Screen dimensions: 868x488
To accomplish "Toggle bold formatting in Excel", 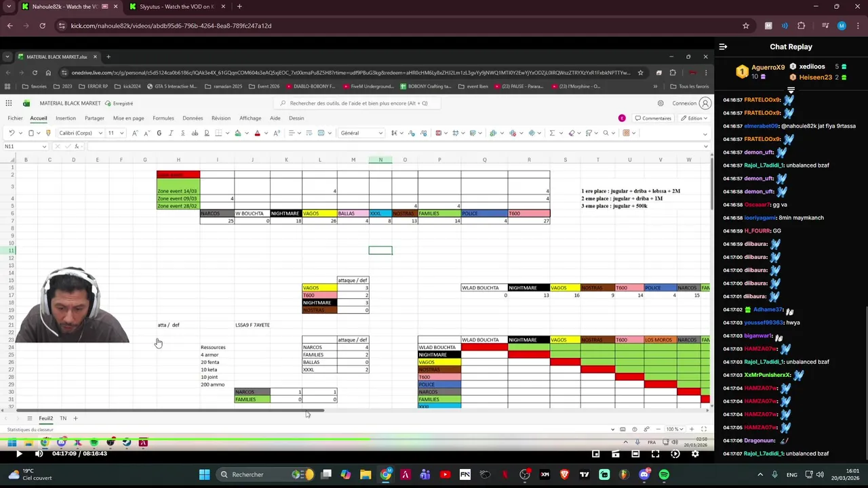I will click(x=159, y=133).
